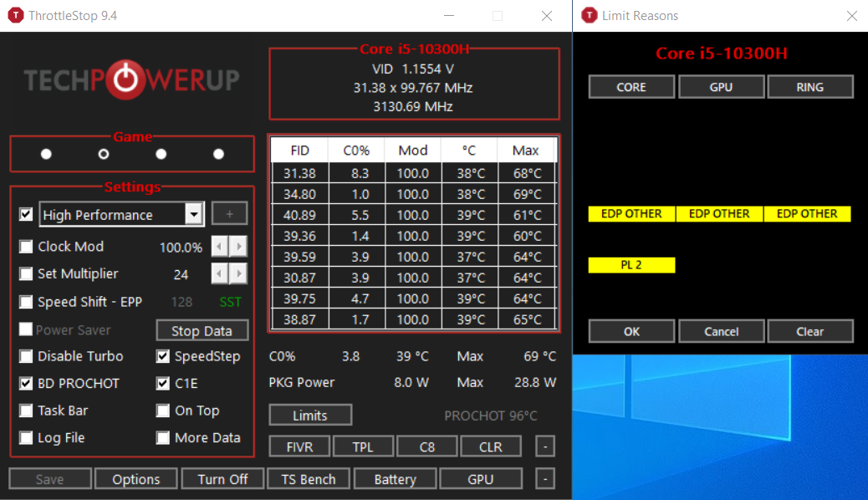This screenshot has height=500, width=868.
Task: Uncheck the BD PROCHOT checkbox
Action: pyautogui.click(x=26, y=383)
